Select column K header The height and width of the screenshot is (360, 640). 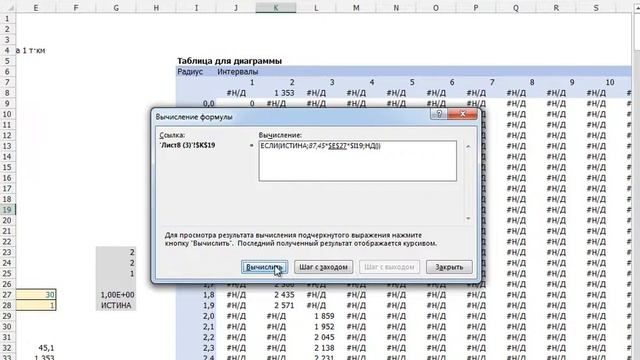276,8
